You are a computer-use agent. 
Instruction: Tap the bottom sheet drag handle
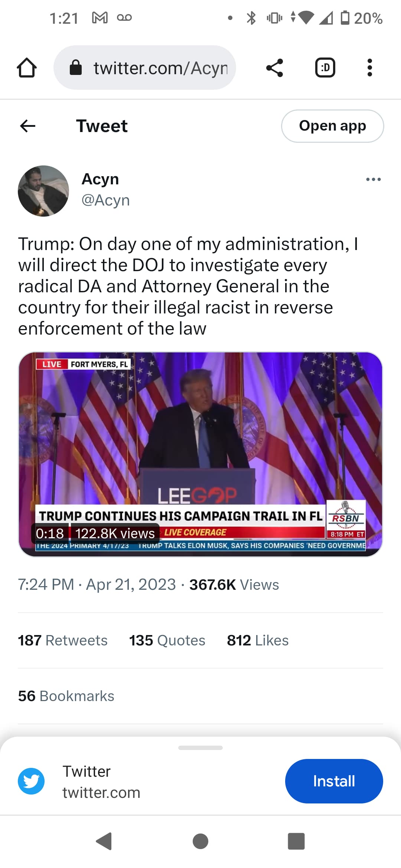coord(200,748)
